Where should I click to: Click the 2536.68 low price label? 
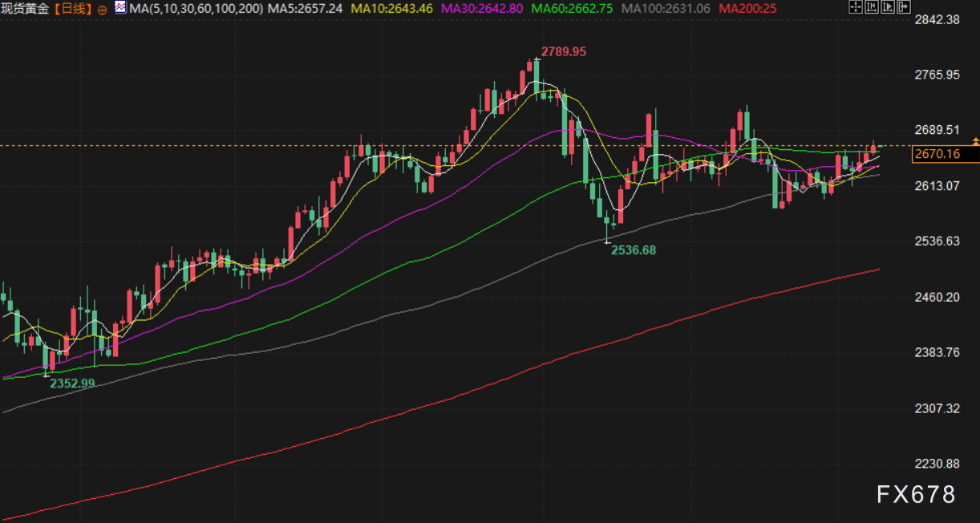pos(634,250)
